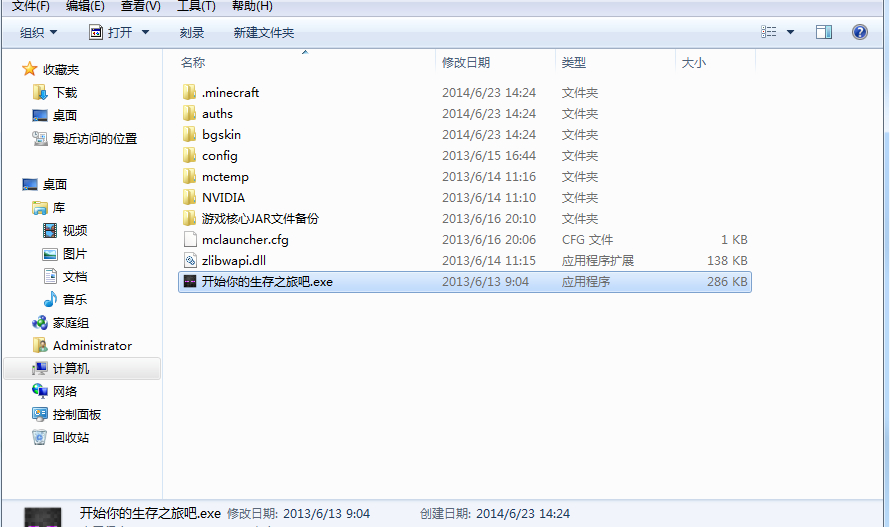Select the zlibwapi.dll file icon

coord(190,261)
